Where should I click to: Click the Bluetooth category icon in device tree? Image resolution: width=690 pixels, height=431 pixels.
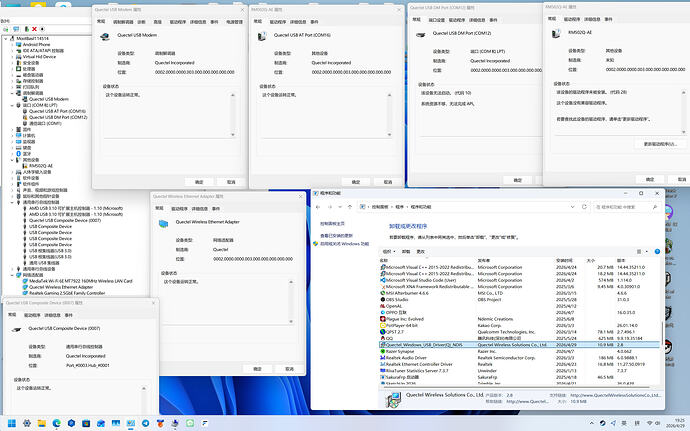pyautogui.click(x=18, y=154)
